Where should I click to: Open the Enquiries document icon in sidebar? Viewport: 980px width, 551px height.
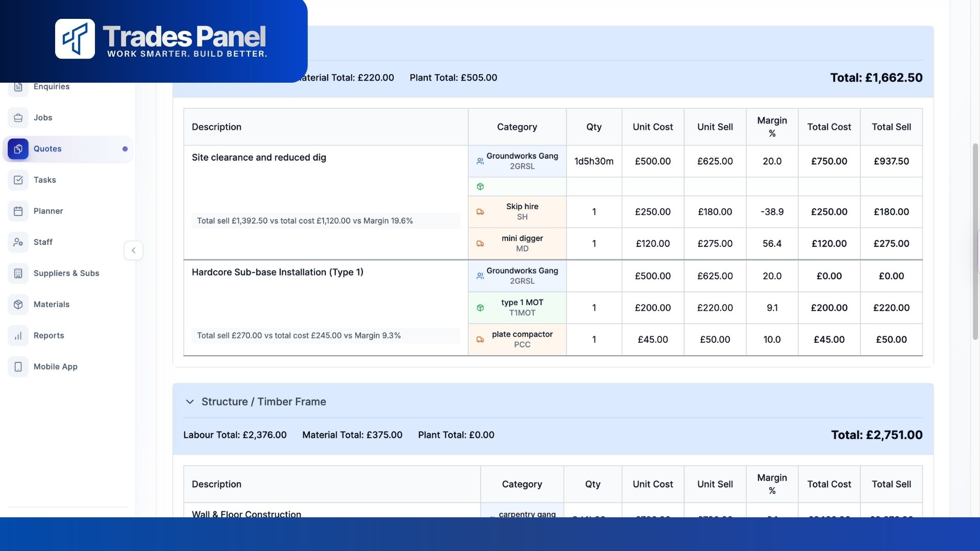pos(18,86)
